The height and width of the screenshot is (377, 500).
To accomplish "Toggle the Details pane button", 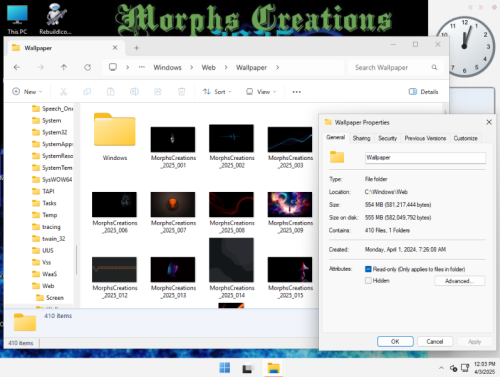I will click(423, 92).
